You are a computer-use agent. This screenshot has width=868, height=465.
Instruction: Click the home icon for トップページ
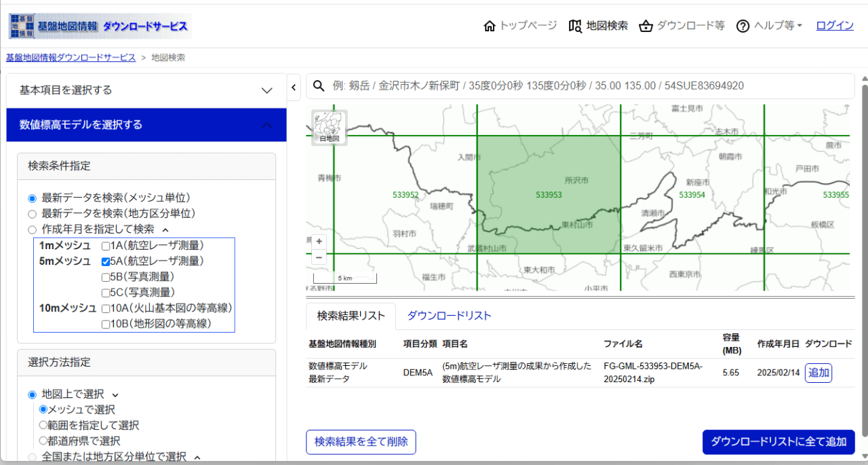coord(489,26)
